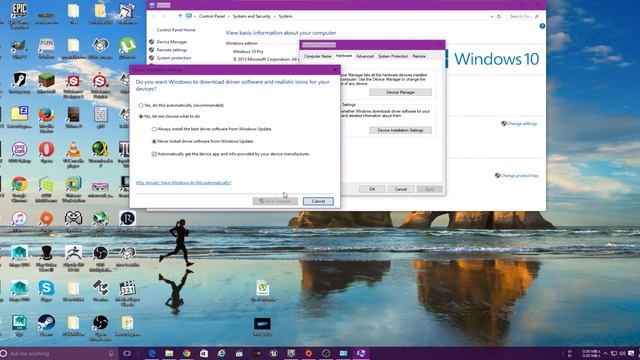640x360 pixels.
Task: Open the ZBrush desktop shortcut
Action: pos(73,258)
